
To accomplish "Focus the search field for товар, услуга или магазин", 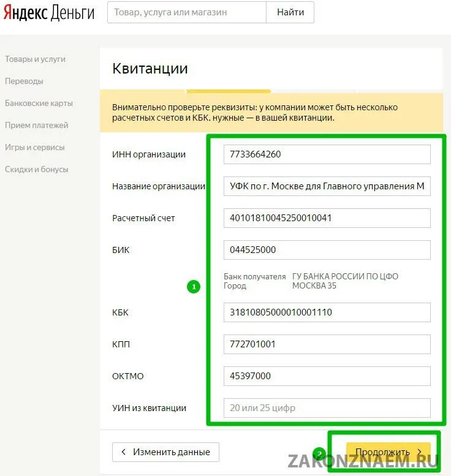I will 187,12.
